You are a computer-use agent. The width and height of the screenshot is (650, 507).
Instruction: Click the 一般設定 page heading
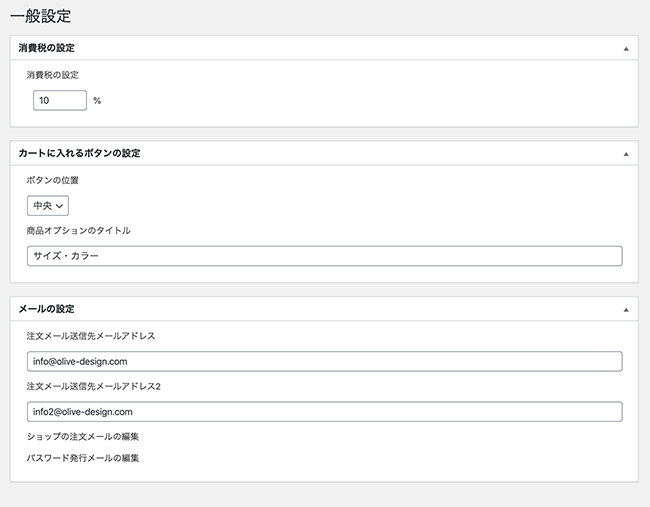pos(40,17)
